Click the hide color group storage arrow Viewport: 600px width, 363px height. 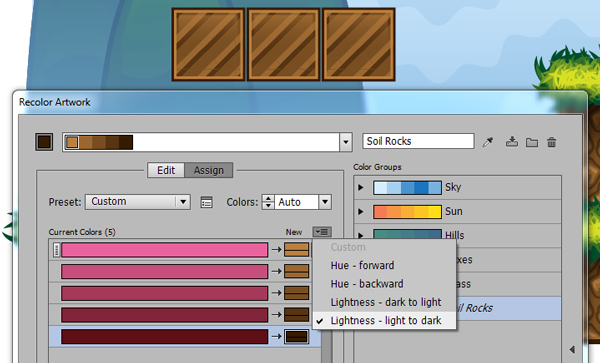coord(572,349)
